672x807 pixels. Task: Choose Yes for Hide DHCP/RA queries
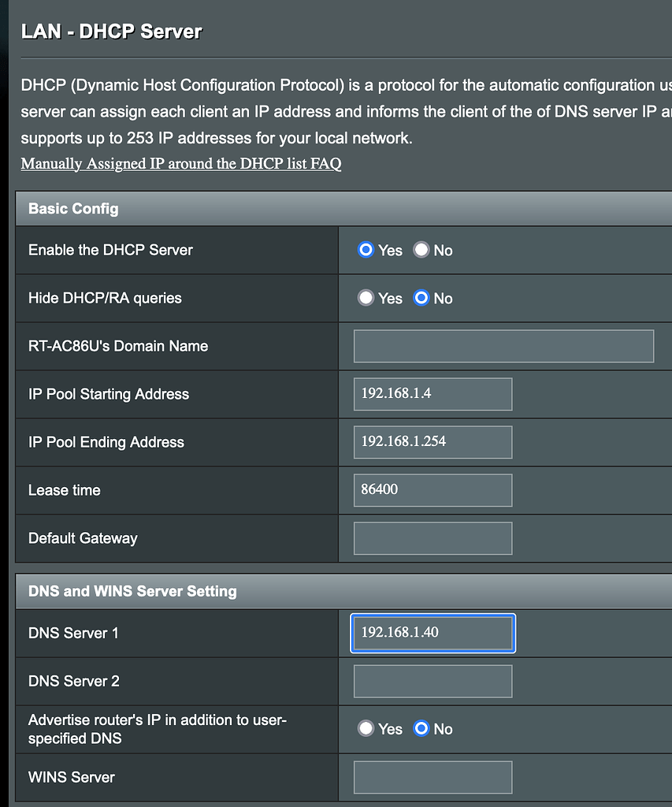pyautogui.click(x=366, y=298)
